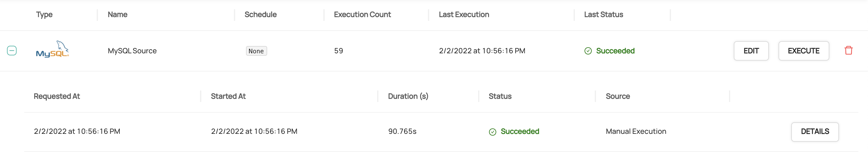Select the MySQL Source name text
The image size is (868, 152).
click(132, 51)
